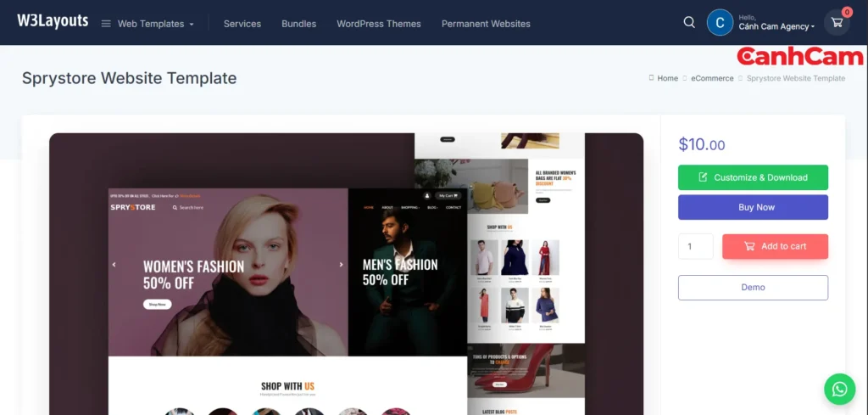The height and width of the screenshot is (415, 868).
Task: Open WordPress Themes menu item
Action: click(379, 24)
